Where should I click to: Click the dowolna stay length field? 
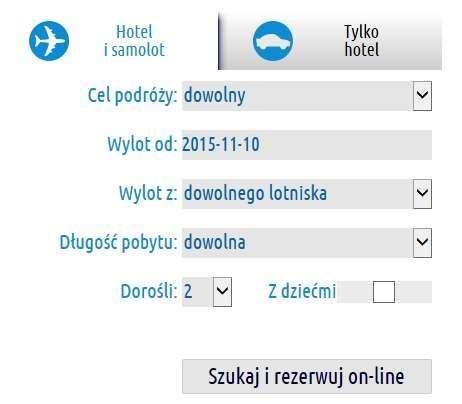pyautogui.click(x=297, y=243)
